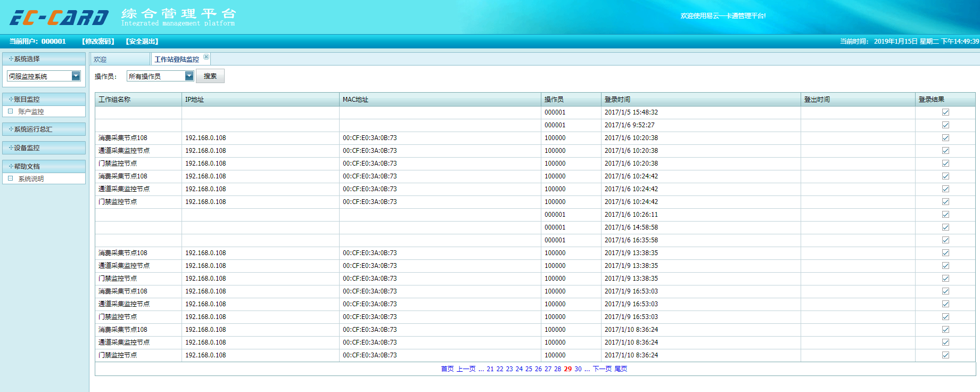This screenshot has height=392, width=980.
Task: Jump to page 27
Action: pyautogui.click(x=548, y=369)
